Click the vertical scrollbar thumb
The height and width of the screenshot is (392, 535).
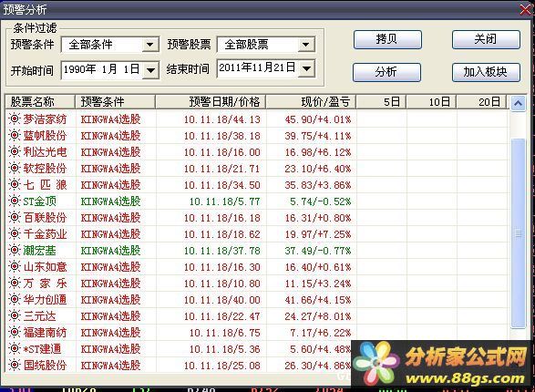click(x=518, y=233)
